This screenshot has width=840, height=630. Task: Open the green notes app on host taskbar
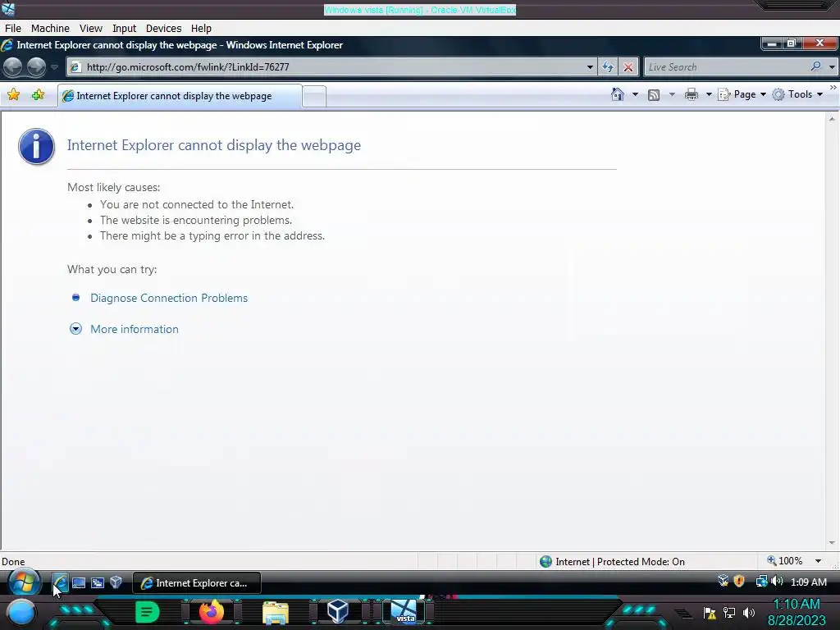tap(147, 612)
